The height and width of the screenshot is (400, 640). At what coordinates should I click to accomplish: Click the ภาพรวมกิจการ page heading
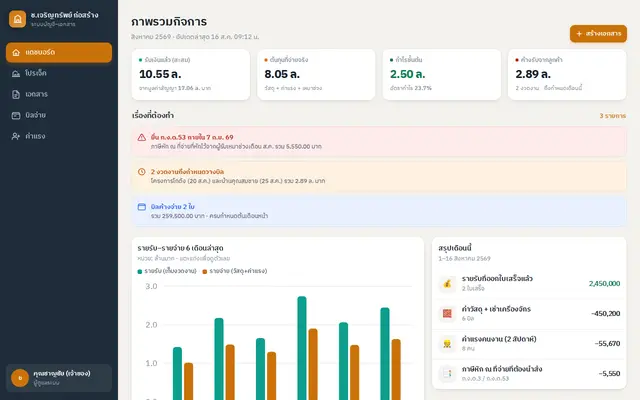tap(169, 22)
